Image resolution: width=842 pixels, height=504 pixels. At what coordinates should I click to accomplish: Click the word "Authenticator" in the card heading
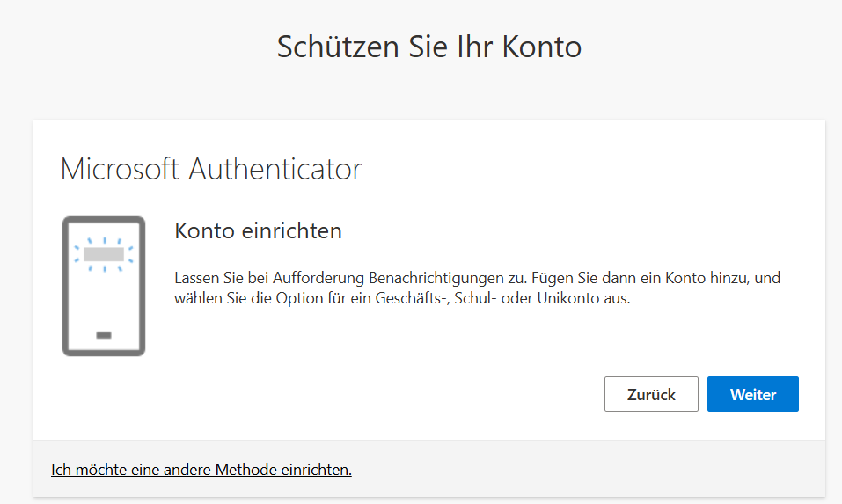click(275, 169)
